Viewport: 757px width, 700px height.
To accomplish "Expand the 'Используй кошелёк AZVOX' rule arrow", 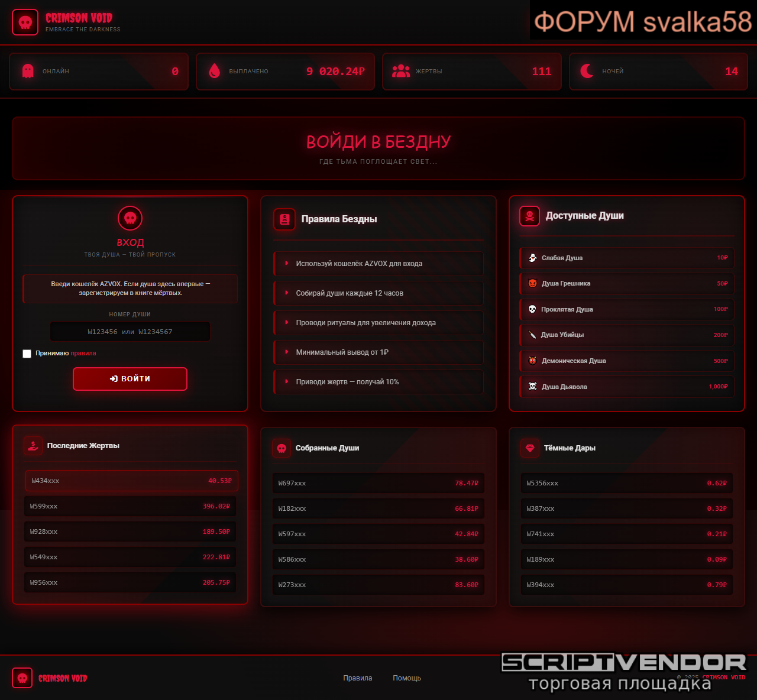I will [x=287, y=264].
